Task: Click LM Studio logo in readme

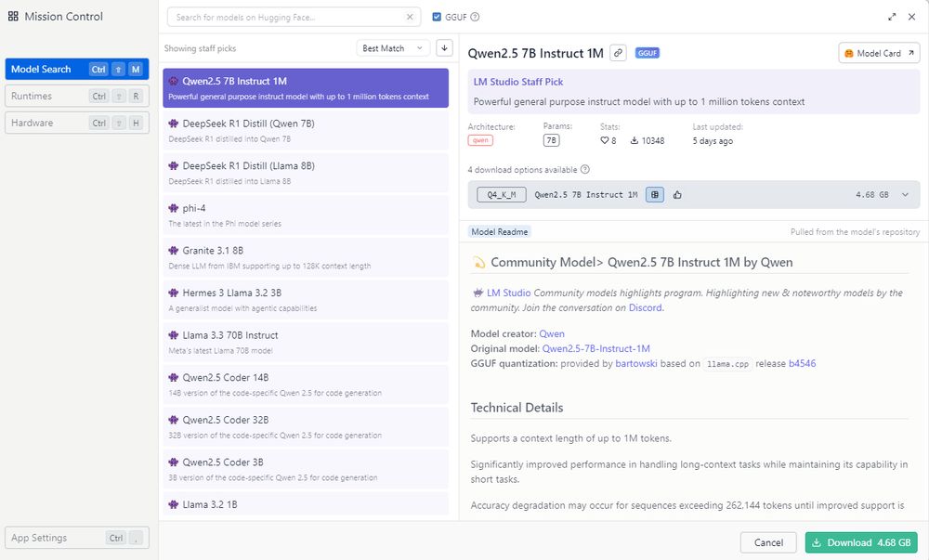Action: coord(478,293)
